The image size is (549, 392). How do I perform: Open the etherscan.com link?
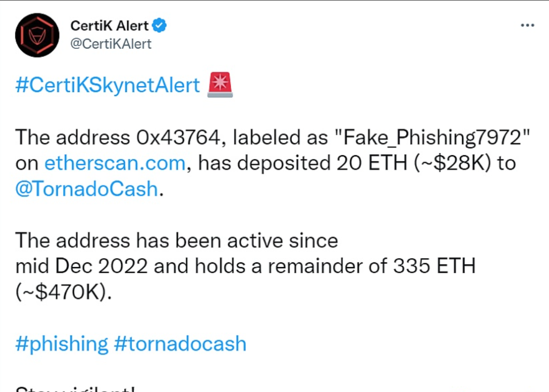point(114,163)
